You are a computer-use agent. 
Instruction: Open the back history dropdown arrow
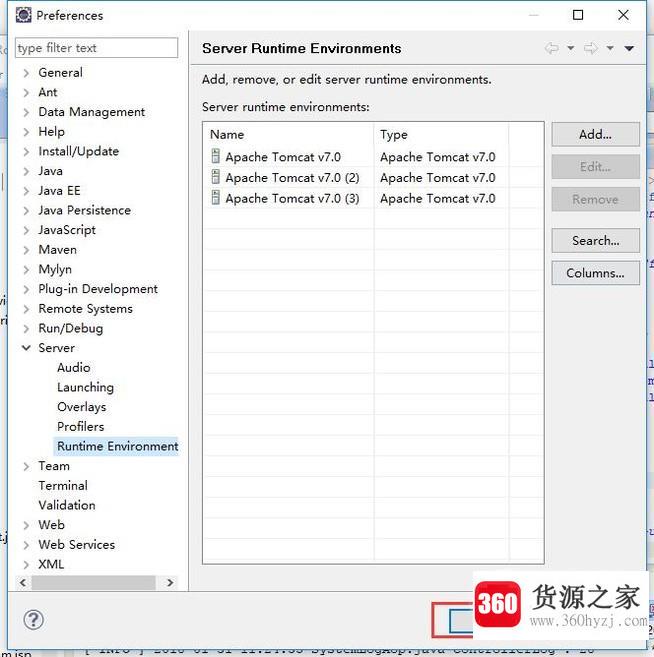coord(571,48)
